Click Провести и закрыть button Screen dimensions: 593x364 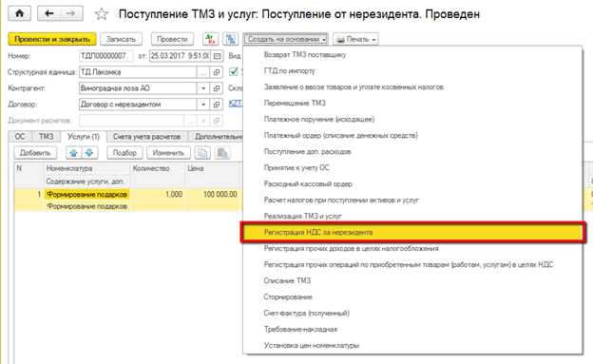pyautogui.click(x=52, y=39)
